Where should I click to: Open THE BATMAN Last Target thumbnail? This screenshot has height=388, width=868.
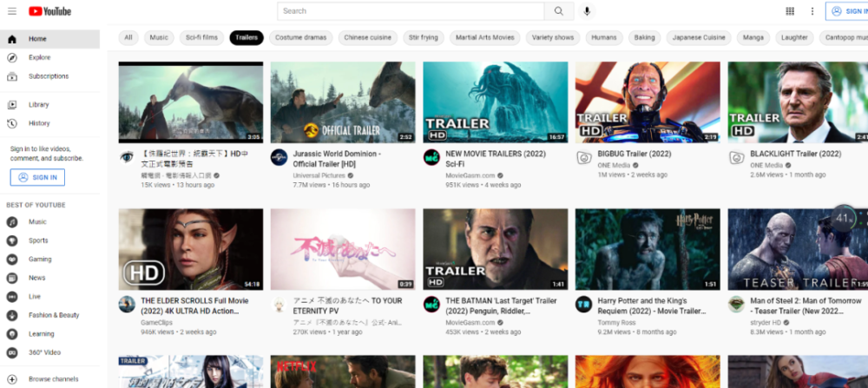click(x=496, y=249)
